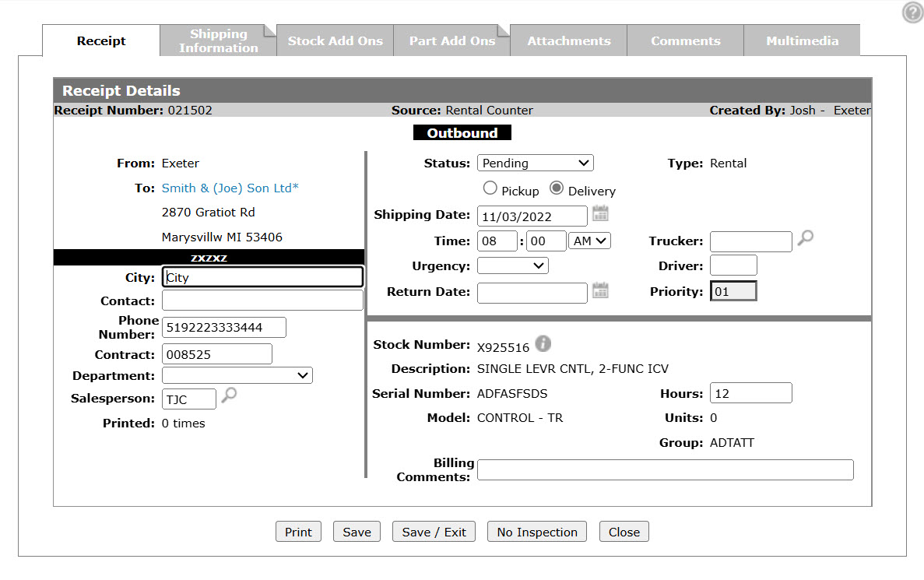Focus the time hour field 08

point(497,241)
